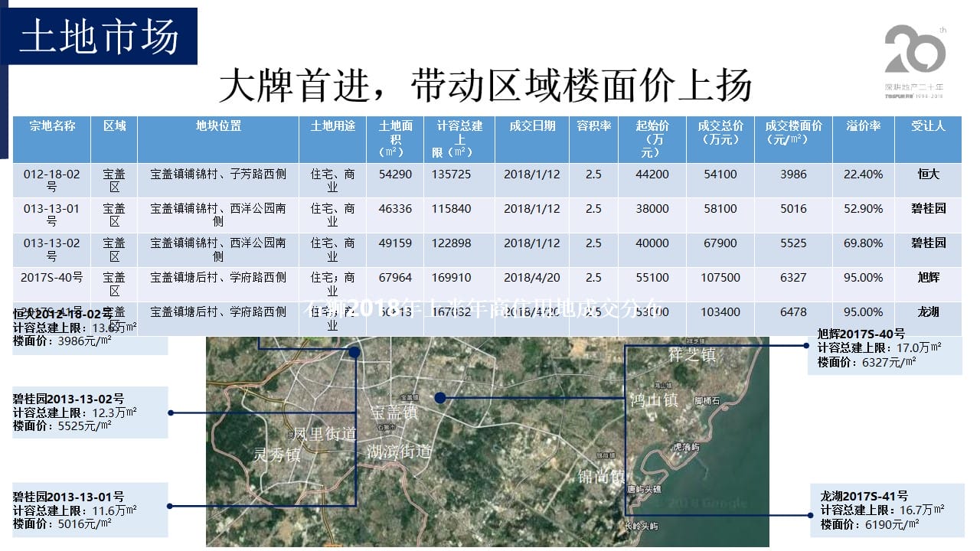Screen dimensions: 980x551
Task: Click the map marker dot near 宝盖镇
Action: pos(439,397)
